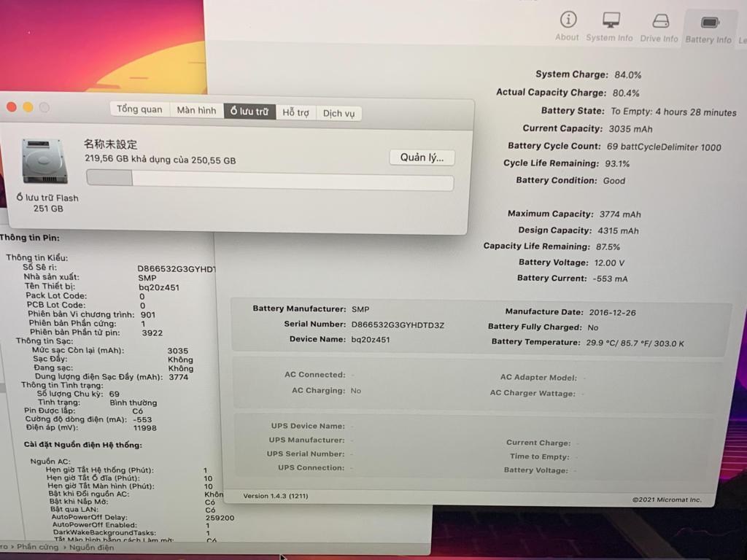Open the Dịch vụ tab
The height and width of the screenshot is (560, 747).
click(338, 113)
